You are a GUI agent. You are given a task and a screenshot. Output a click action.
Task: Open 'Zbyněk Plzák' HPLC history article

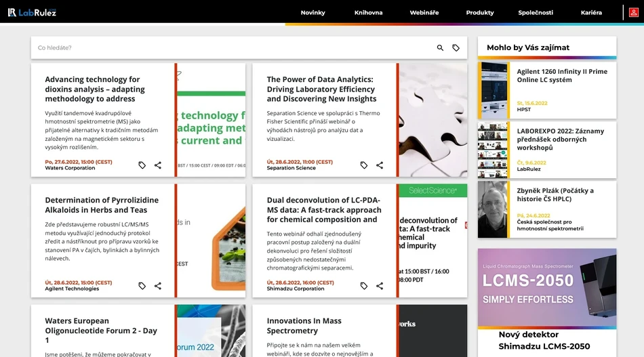tap(555, 194)
